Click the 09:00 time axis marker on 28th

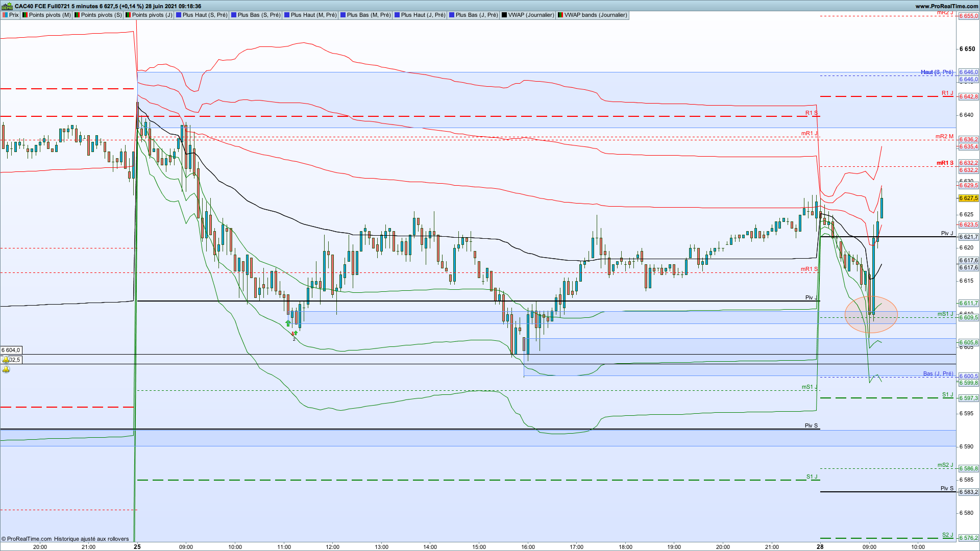pyautogui.click(x=869, y=547)
